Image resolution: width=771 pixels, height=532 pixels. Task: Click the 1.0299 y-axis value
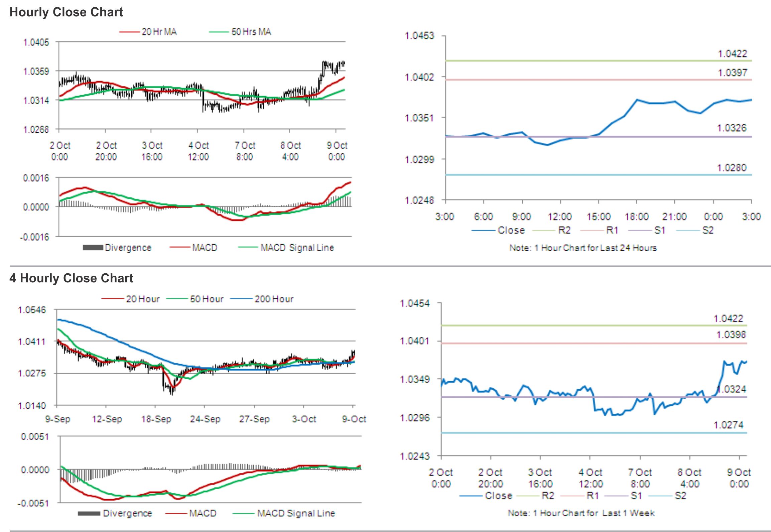tap(419, 159)
